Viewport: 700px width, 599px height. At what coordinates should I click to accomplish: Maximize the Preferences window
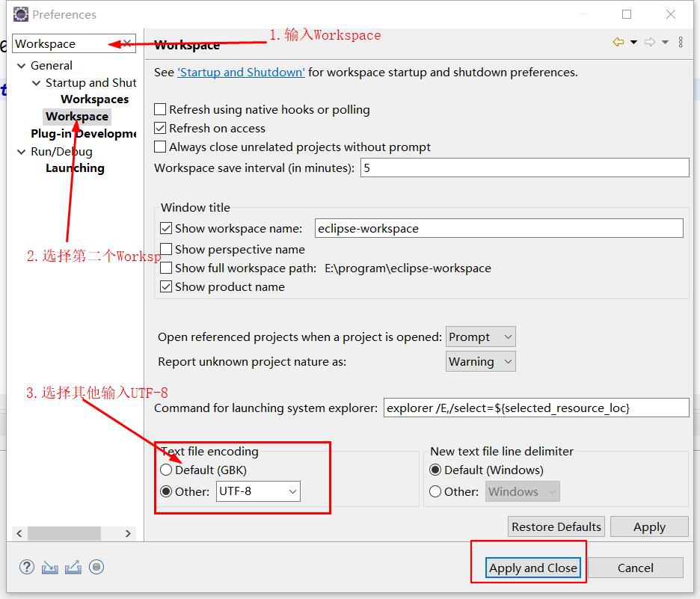pyautogui.click(x=627, y=14)
